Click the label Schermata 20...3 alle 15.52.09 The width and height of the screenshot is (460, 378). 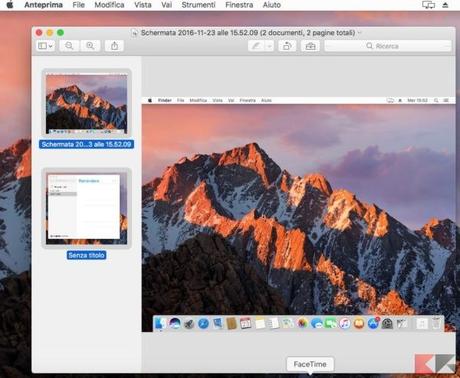click(x=86, y=144)
